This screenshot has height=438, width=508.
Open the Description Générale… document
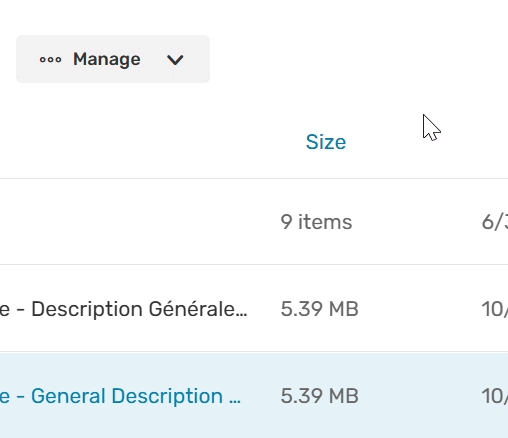coord(124,309)
